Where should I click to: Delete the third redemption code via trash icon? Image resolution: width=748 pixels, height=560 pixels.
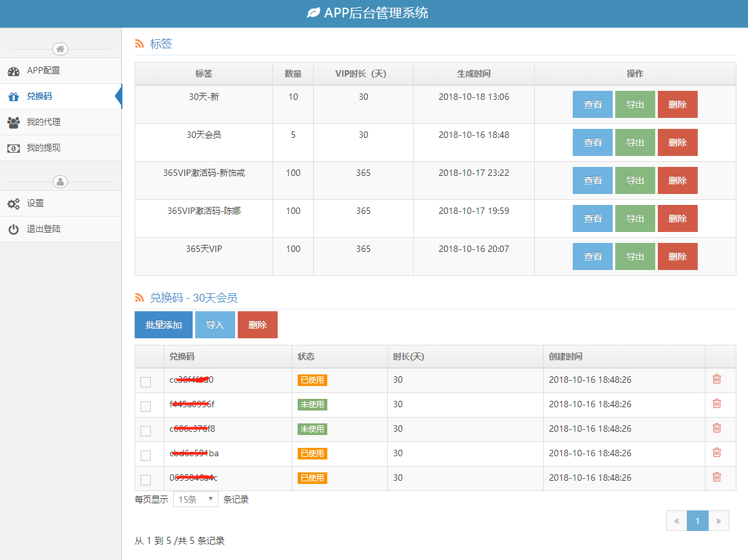[716, 428]
